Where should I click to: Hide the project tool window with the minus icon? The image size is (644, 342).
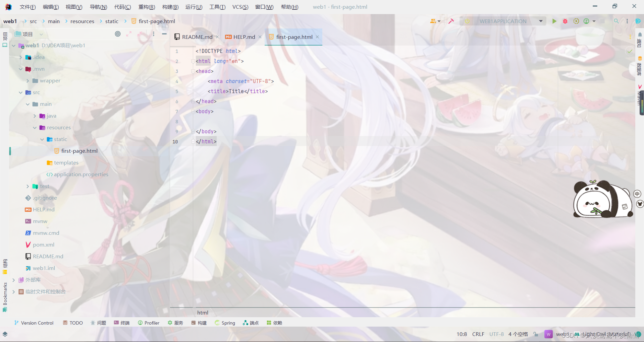164,34
